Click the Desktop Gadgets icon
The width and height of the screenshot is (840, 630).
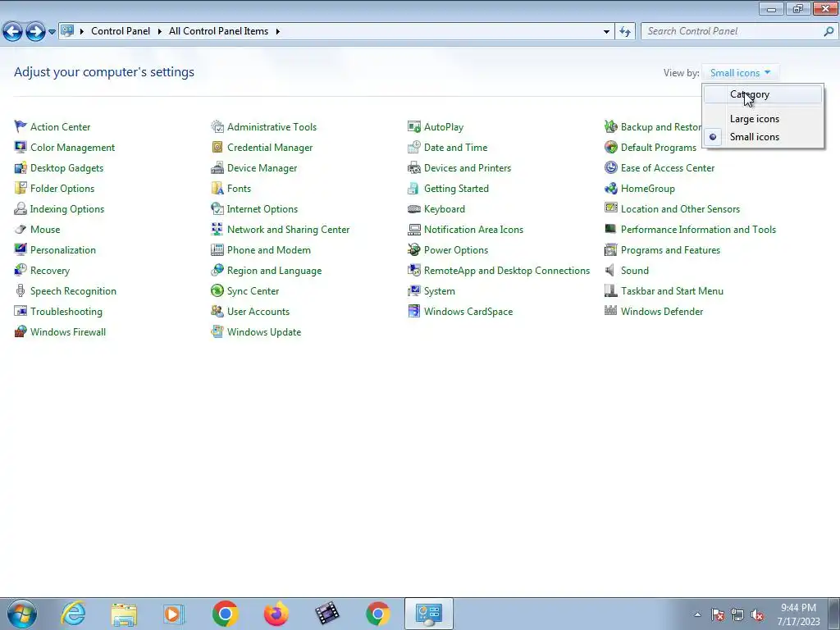[21, 167]
